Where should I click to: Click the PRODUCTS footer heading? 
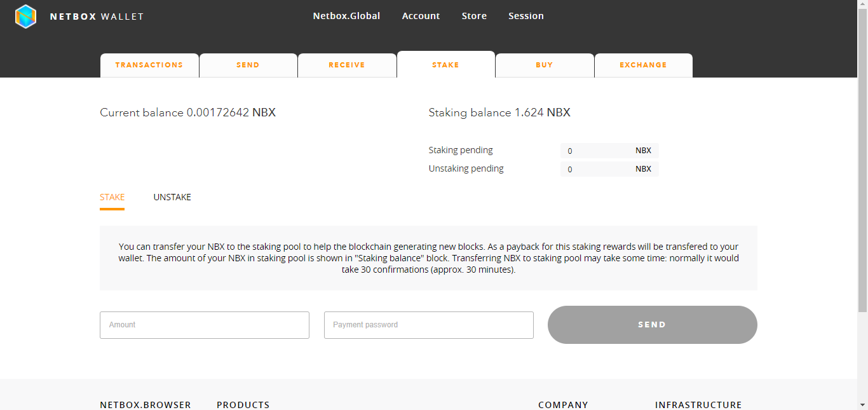pos(243,405)
